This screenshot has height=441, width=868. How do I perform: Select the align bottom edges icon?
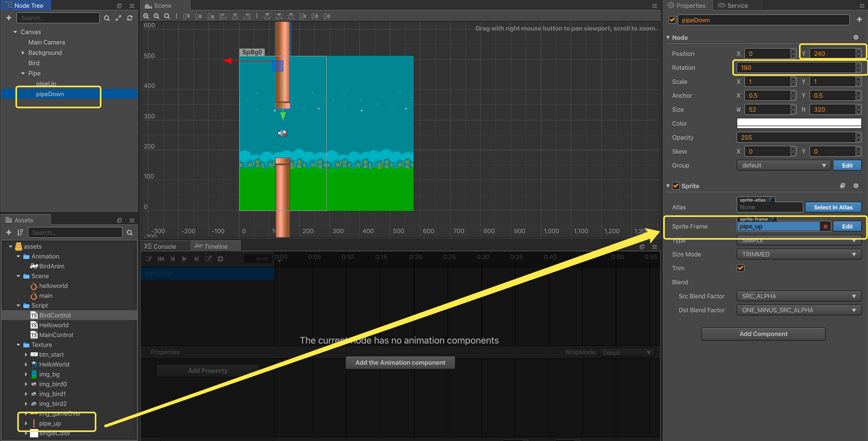pyautogui.click(x=211, y=16)
